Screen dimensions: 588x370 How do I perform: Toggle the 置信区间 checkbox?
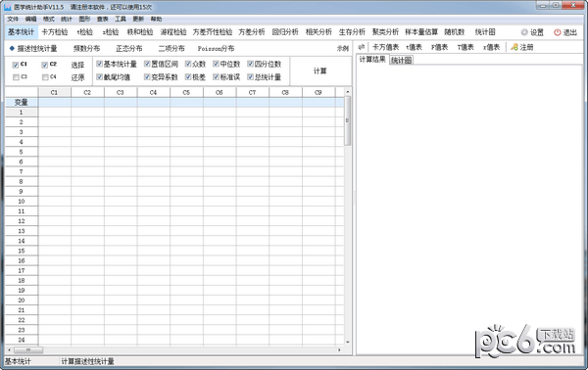click(147, 64)
